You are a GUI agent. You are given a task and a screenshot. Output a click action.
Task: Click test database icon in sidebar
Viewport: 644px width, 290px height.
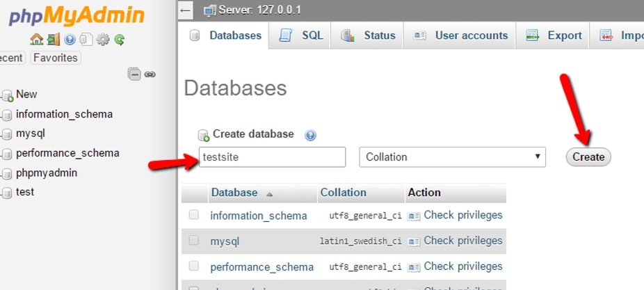pos(6,193)
